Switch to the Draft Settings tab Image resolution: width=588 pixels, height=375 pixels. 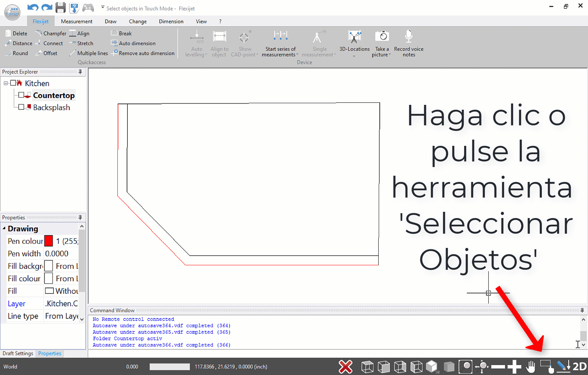coord(18,353)
